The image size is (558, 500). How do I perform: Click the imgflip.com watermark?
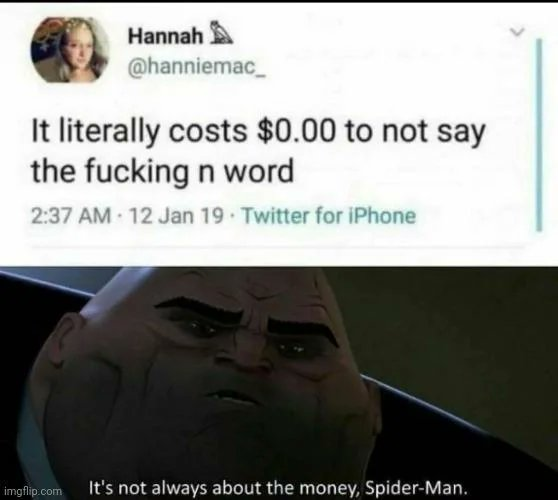tap(33, 491)
